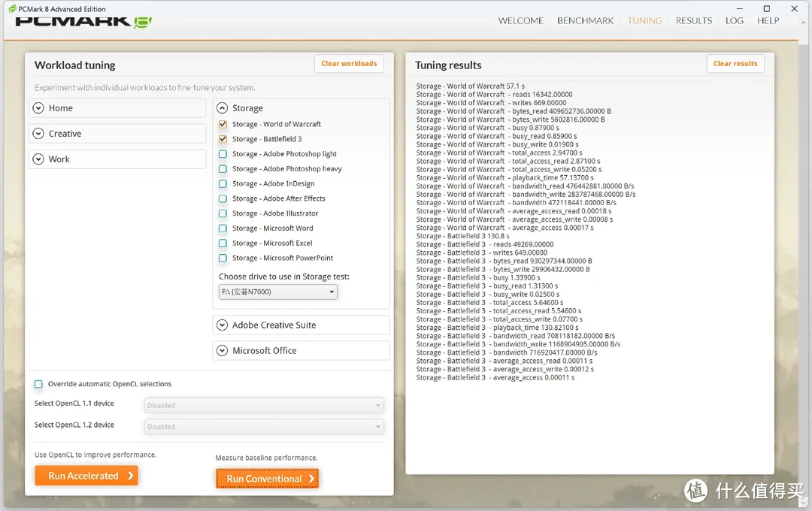
Task: Collapse the Storage workload group
Action: 222,108
